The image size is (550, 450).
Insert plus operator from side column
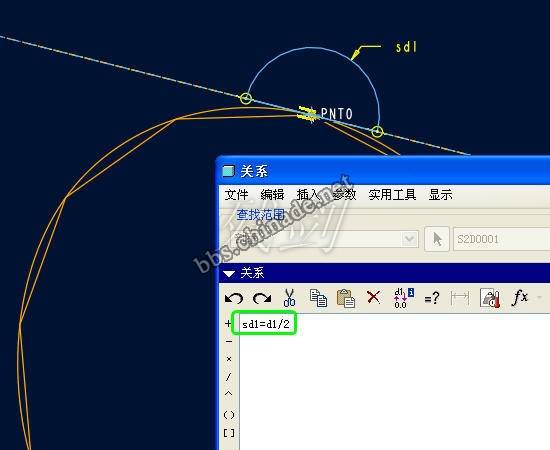(228, 323)
